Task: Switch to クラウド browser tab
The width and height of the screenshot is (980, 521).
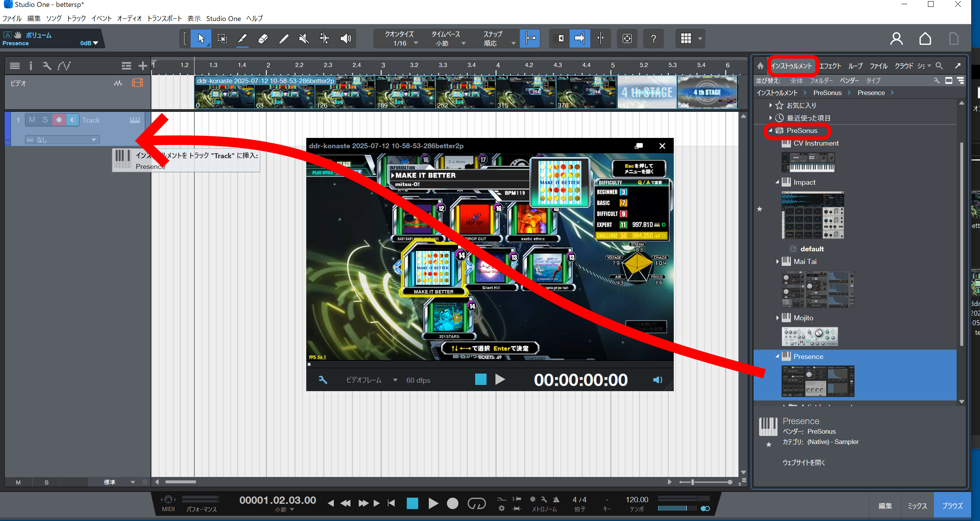Action: [904, 66]
